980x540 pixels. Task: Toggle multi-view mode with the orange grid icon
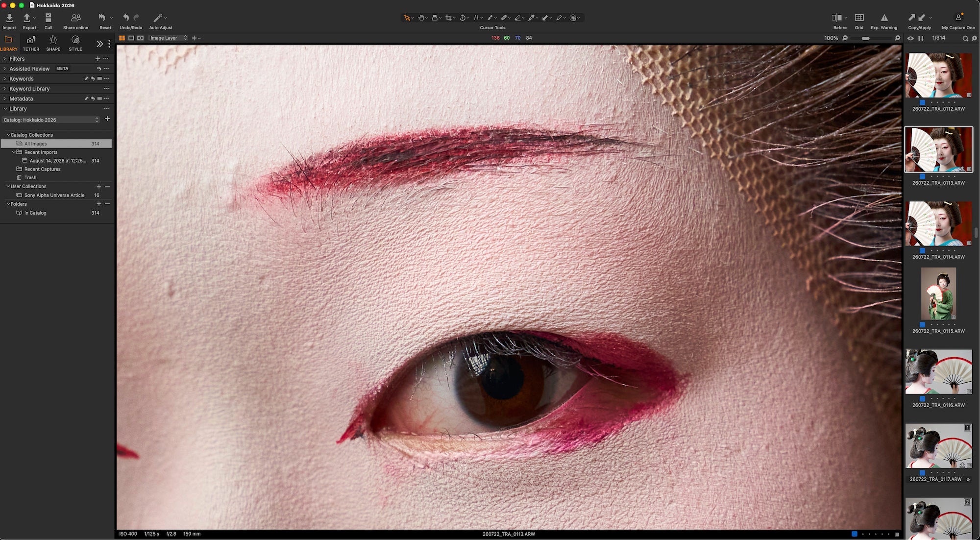[x=122, y=38]
